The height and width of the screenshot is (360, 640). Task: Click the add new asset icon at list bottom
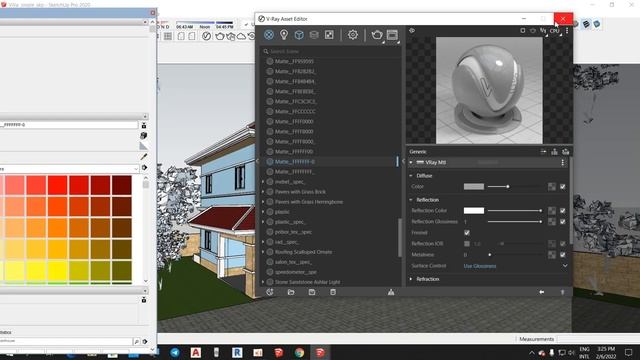(x=270, y=292)
